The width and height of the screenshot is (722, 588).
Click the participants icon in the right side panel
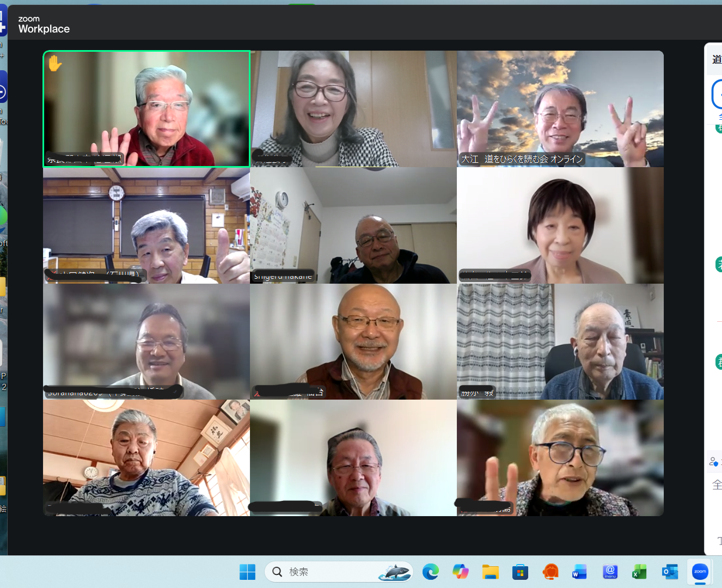click(x=714, y=461)
